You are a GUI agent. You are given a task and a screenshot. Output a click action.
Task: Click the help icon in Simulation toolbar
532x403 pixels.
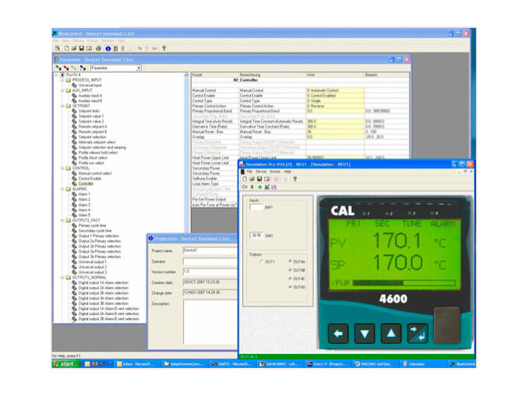coord(294,179)
